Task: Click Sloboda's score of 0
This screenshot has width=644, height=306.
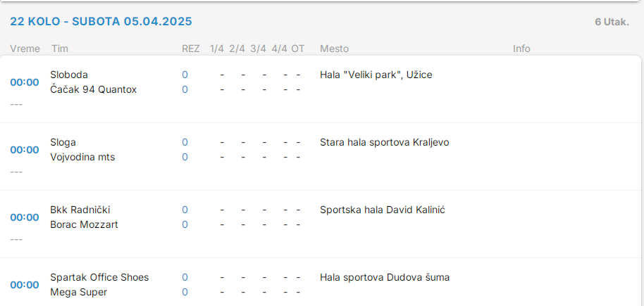Action: click(185, 75)
